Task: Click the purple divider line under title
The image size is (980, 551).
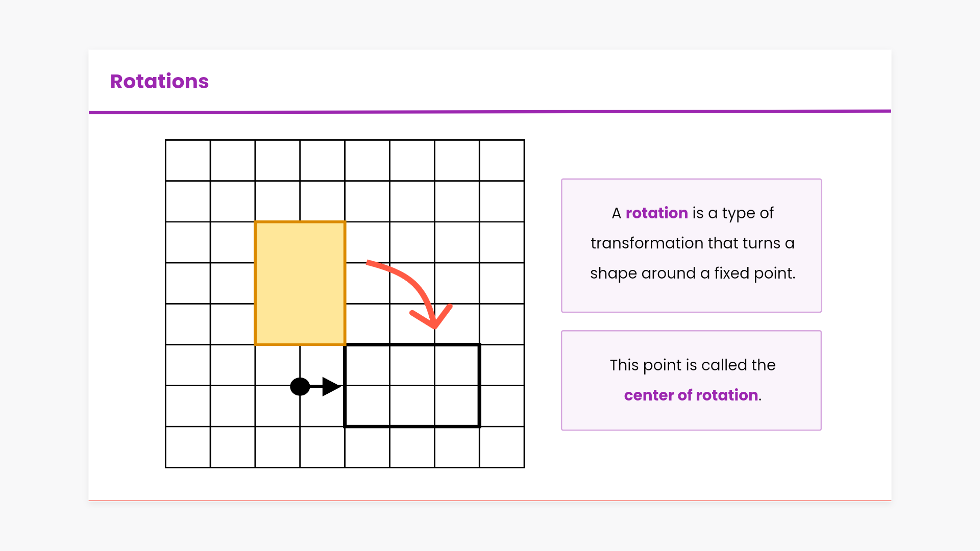Action: pyautogui.click(x=490, y=111)
